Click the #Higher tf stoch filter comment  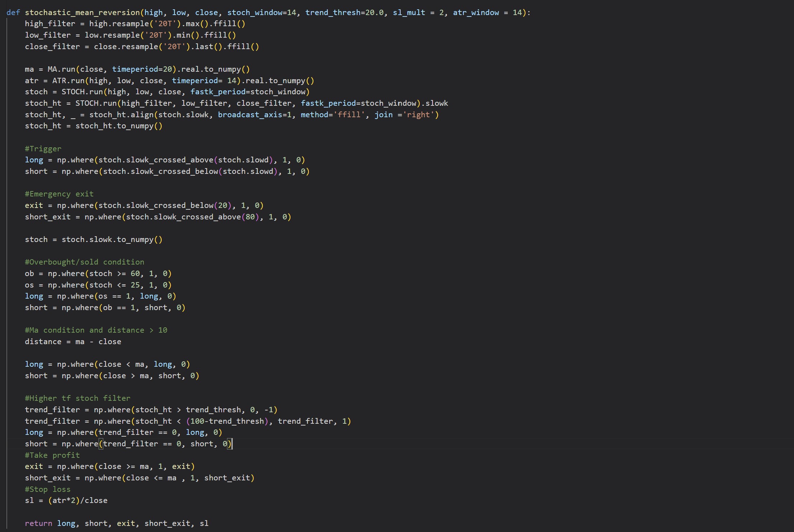click(x=77, y=398)
